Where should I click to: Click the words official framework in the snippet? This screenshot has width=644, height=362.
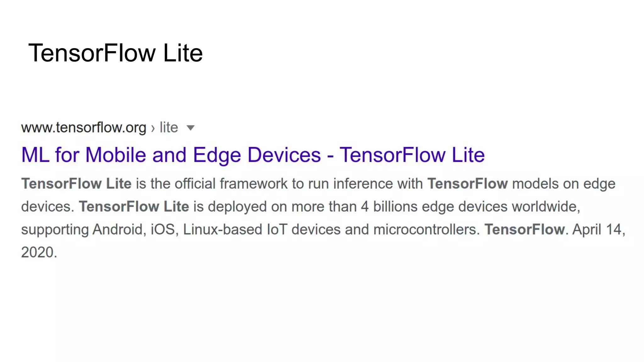pyautogui.click(x=231, y=184)
